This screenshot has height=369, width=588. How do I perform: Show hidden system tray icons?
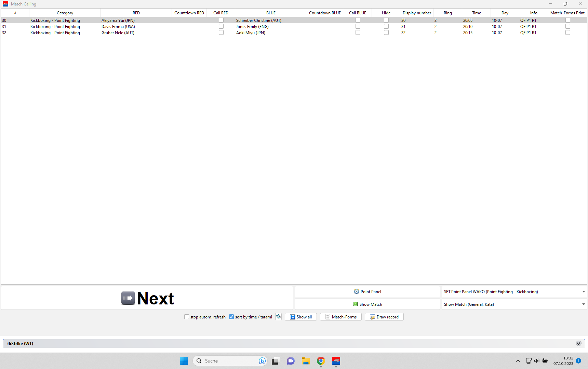[518, 361]
